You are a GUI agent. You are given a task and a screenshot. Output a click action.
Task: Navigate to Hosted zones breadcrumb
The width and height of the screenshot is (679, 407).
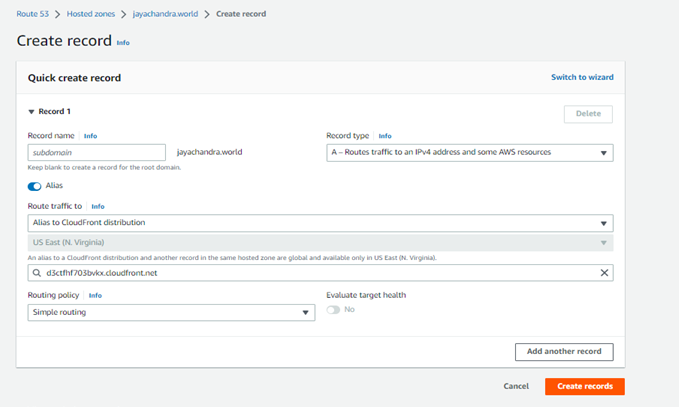pyautogui.click(x=91, y=14)
